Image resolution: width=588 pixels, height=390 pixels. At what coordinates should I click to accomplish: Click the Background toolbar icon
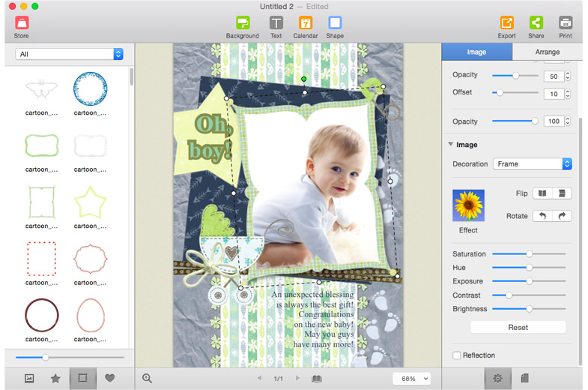[x=243, y=23]
